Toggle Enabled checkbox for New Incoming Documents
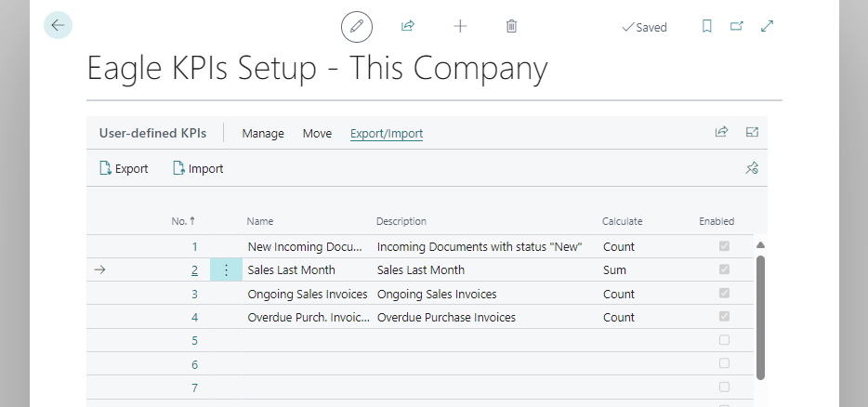This screenshot has height=407, width=868. pos(724,246)
